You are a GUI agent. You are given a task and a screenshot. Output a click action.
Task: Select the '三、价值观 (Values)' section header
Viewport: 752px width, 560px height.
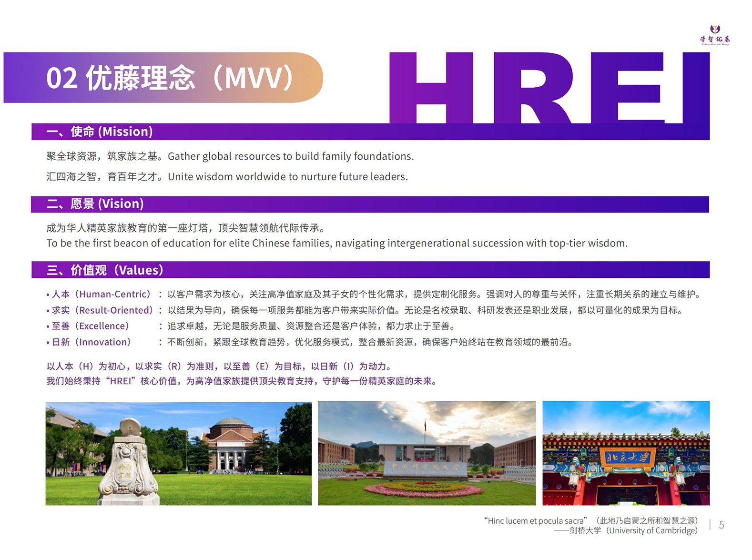370,270
